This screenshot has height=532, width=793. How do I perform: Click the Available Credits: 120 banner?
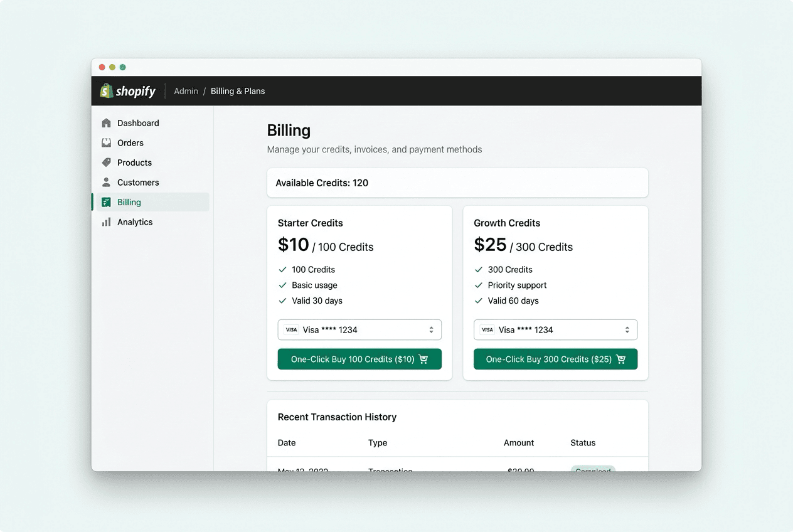coord(457,183)
